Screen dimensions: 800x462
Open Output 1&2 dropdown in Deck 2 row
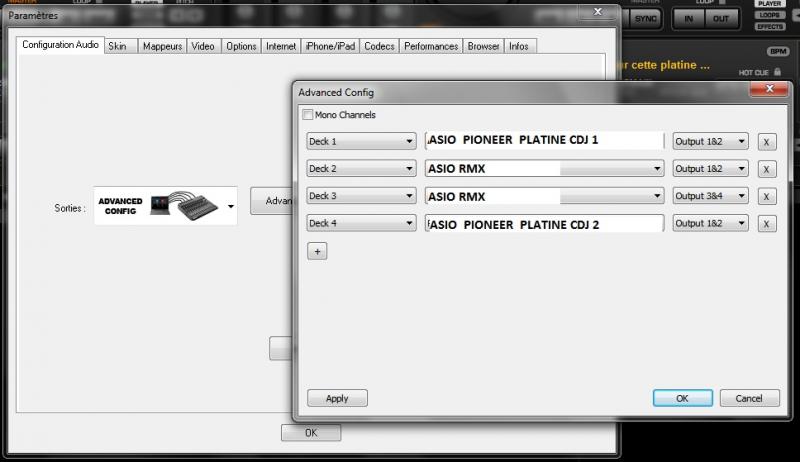[x=710, y=169]
